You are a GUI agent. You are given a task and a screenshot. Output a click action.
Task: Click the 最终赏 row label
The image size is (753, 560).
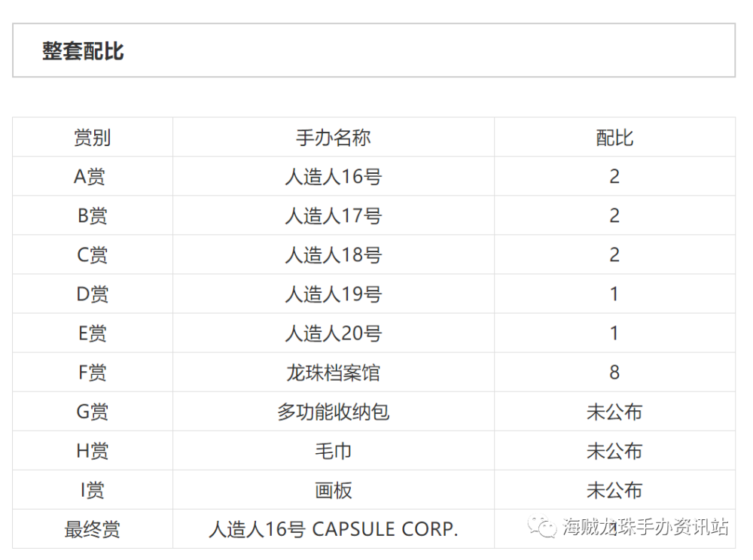coord(92,529)
